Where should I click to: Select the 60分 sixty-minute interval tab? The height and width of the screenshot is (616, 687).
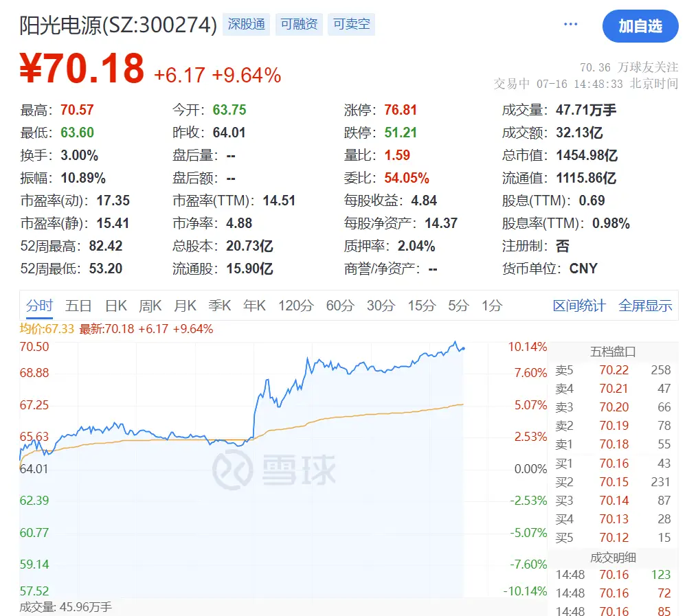pos(338,306)
